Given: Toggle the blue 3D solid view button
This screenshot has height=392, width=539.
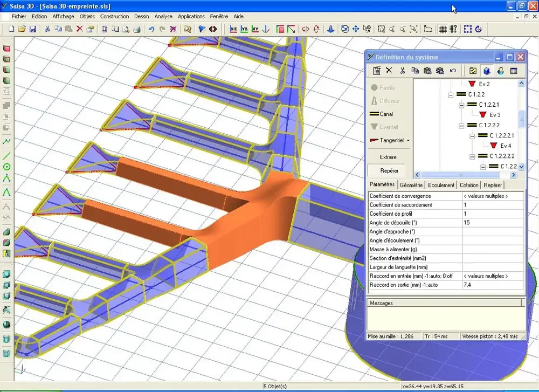Looking at the screenshot, I should click(487, 71).
